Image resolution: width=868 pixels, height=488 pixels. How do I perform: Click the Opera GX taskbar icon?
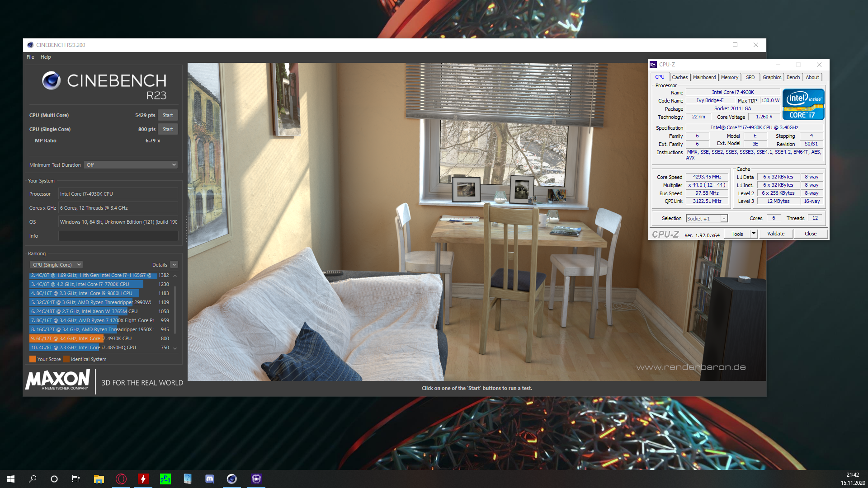[x=121, y=479]
